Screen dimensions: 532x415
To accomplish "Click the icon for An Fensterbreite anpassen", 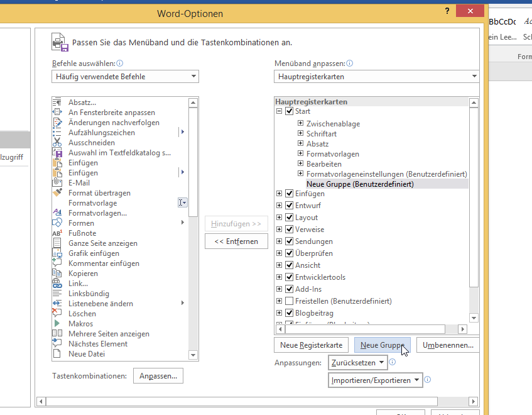I will click(x=57, y=112).
